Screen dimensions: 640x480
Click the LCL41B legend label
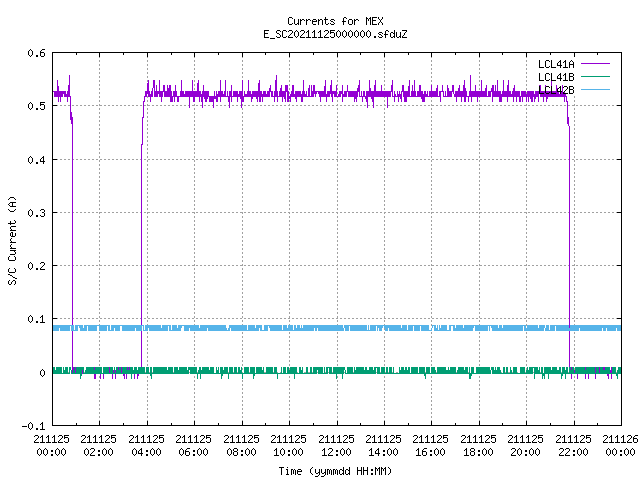pyautogui.click(x=556, y=77)
